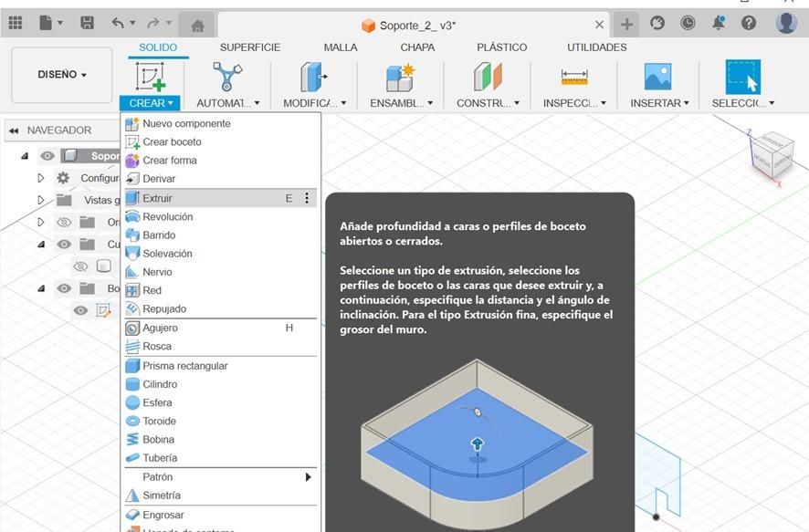Choose Agujero from the Crear menu

click(220, 328)
